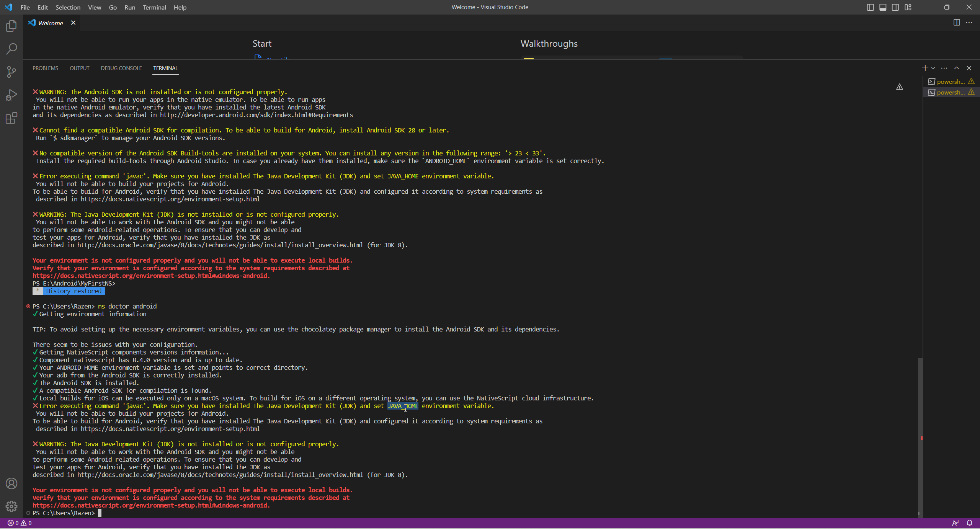Open the Manage gear icon

[11, 506]
